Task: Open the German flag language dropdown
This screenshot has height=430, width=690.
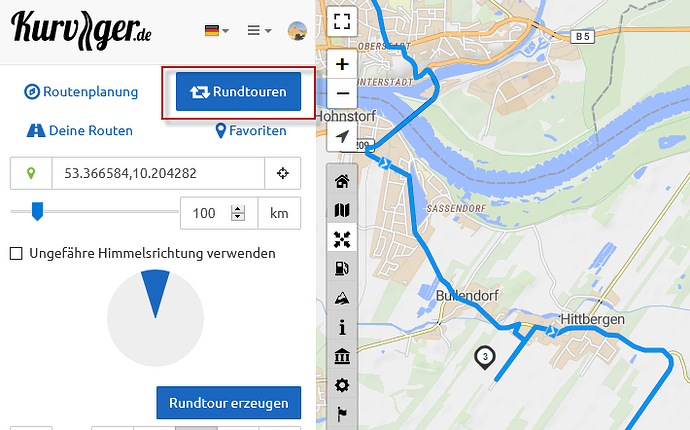Action: coord(217,30)
